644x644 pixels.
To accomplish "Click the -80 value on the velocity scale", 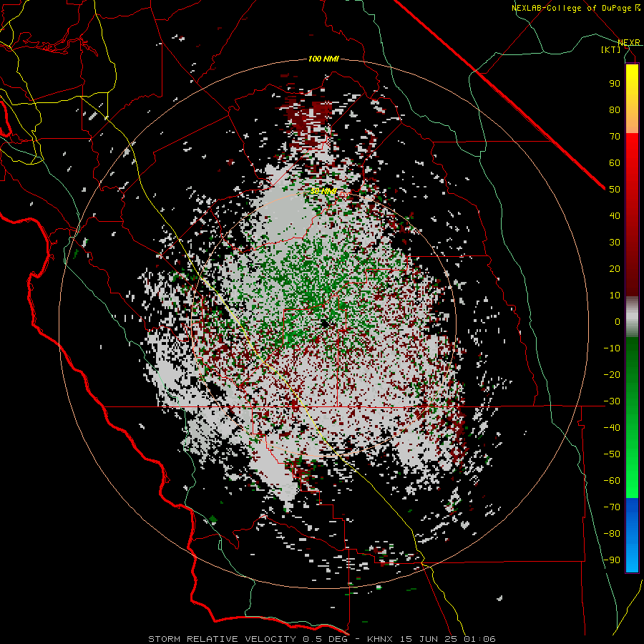I will click(612, 534).
